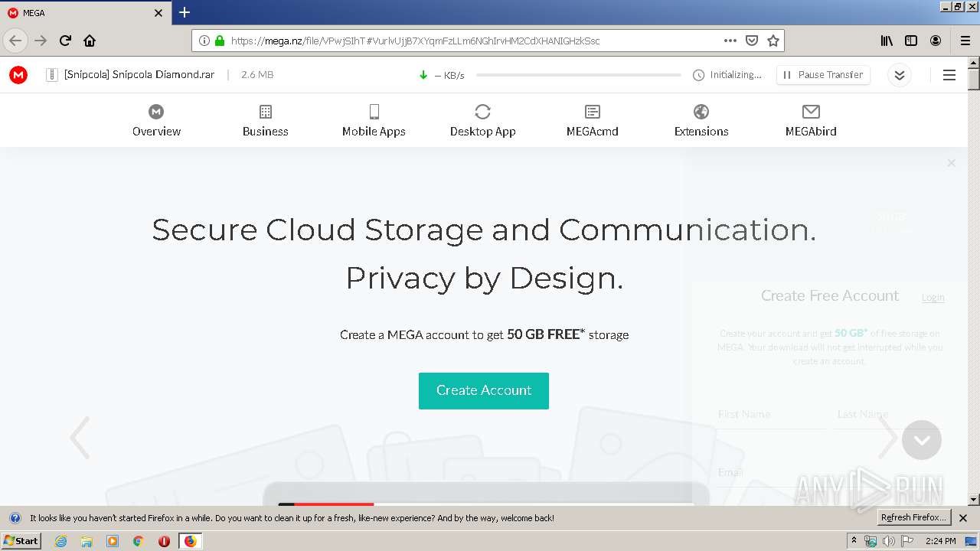
Task: Click the Firefox back arrow
Action: (x=15, y=41)
